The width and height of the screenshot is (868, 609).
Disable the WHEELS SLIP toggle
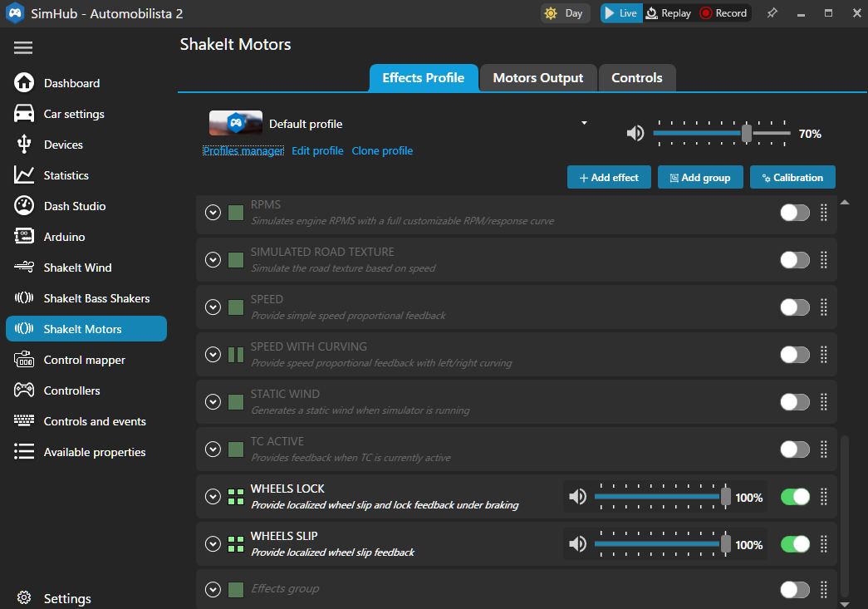tap(795, 544)
